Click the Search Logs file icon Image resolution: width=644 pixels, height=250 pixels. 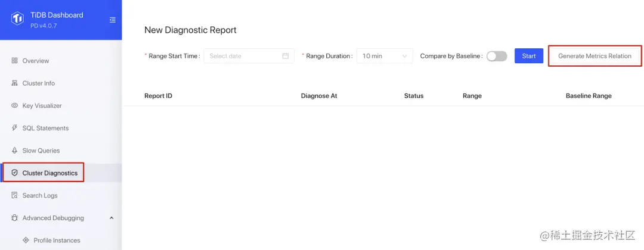tap(15, 195)
